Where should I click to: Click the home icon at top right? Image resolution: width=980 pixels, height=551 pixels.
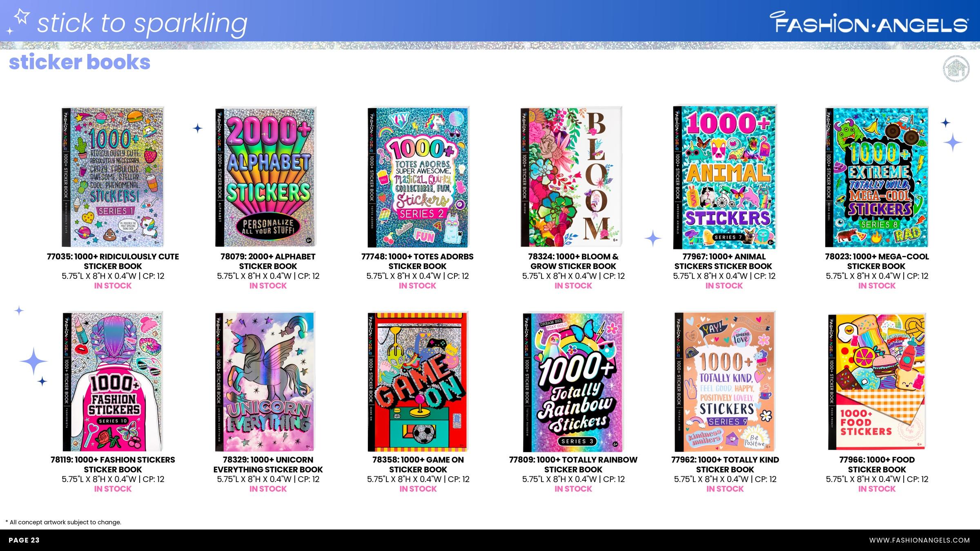tap(956, 69)
